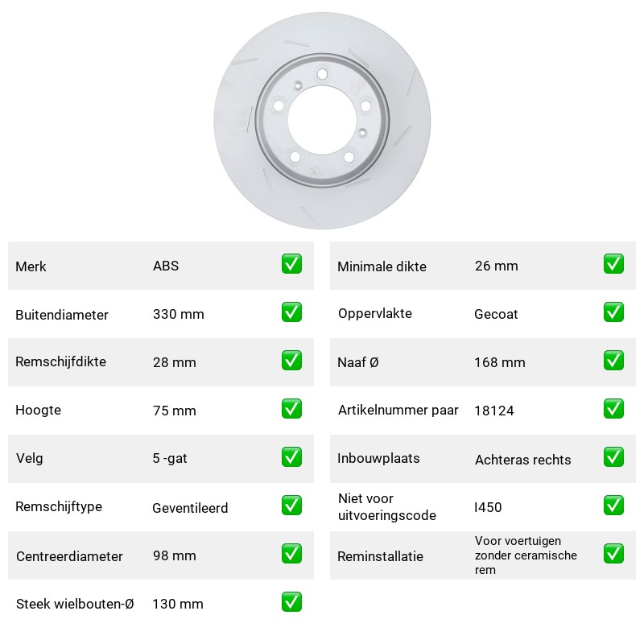Toggle the Centreerdiameter 98 mm checkbox
Image resolution: width=644 pixels, height=644 pixels.
(x=291, y=553)
